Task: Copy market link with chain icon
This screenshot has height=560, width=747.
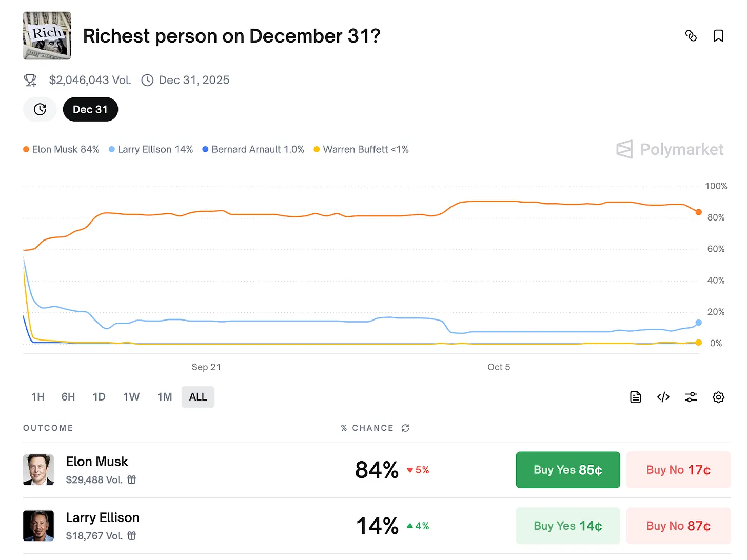Action: tap(691, 36)
